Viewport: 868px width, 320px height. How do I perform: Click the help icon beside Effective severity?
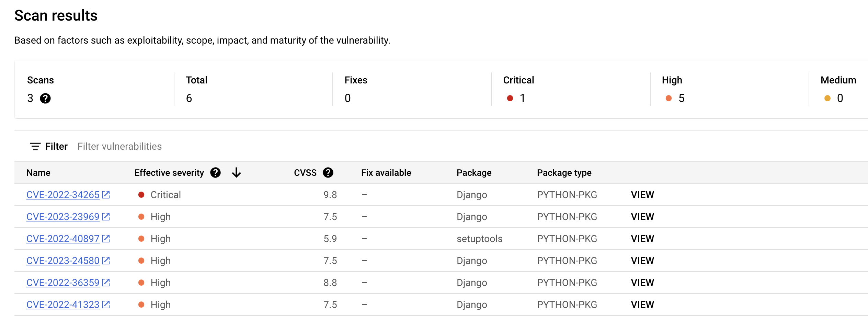(215, 173)
